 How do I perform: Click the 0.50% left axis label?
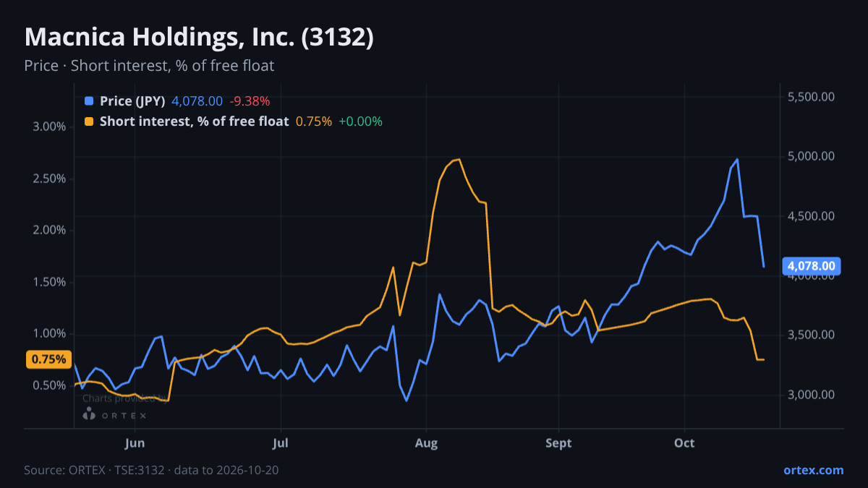tap(49, 385)
